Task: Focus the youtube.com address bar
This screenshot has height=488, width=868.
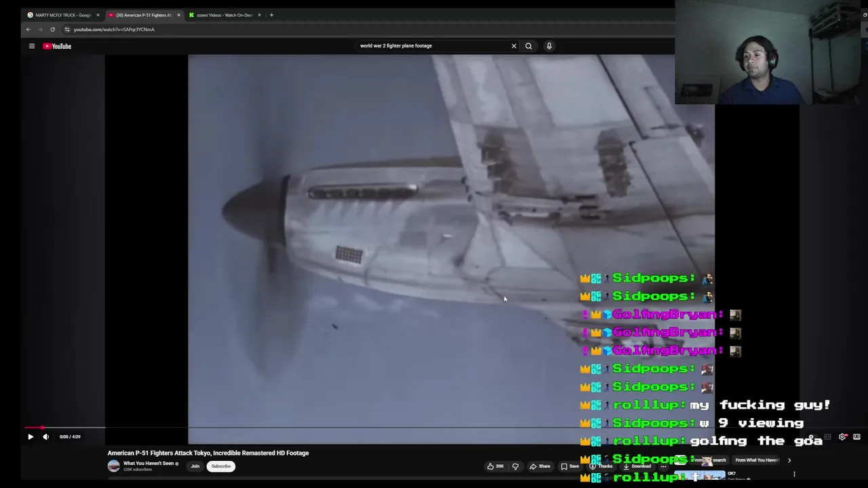Action: point(366,29)
